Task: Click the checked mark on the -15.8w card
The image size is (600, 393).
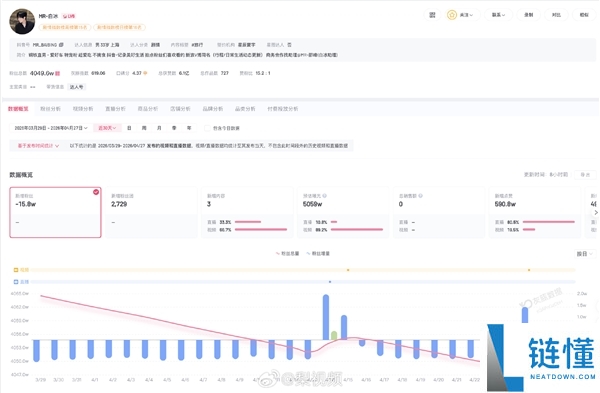Action: (x=96, y=192)
